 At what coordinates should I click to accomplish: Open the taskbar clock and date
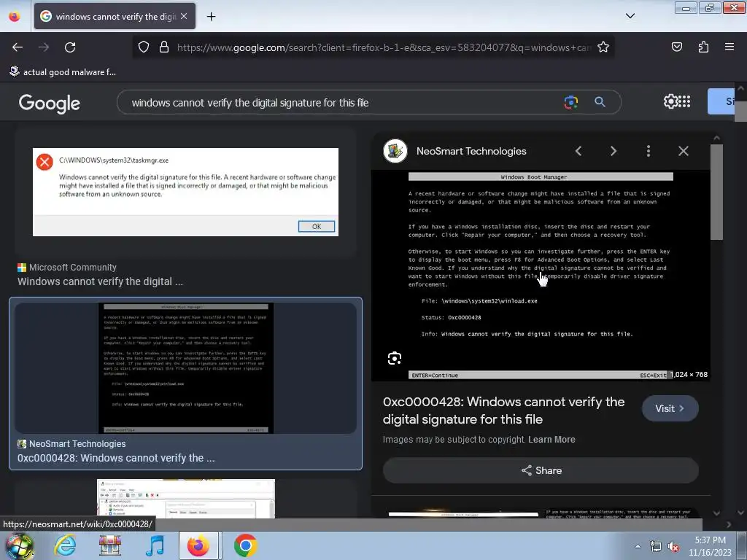point(710,546)
